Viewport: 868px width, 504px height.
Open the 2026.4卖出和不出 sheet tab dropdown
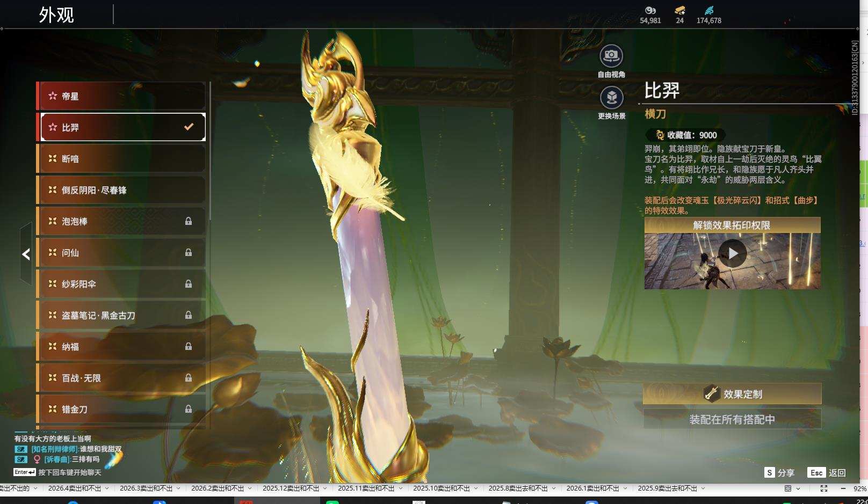pos(107,488)
